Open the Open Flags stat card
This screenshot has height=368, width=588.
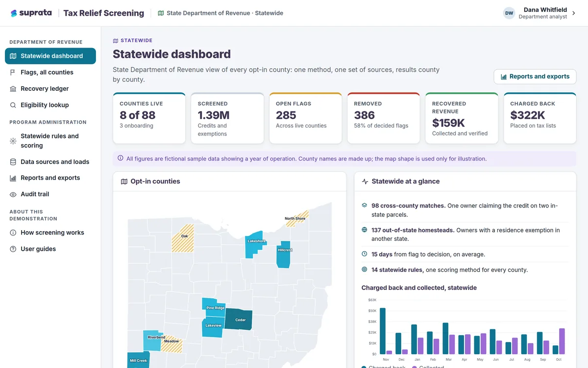click(305, 118)
